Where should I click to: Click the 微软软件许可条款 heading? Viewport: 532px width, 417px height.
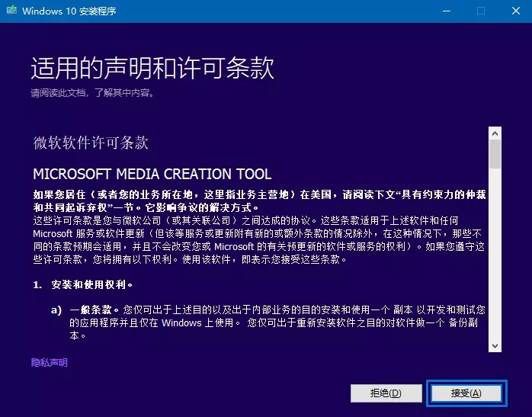point(91,143)
